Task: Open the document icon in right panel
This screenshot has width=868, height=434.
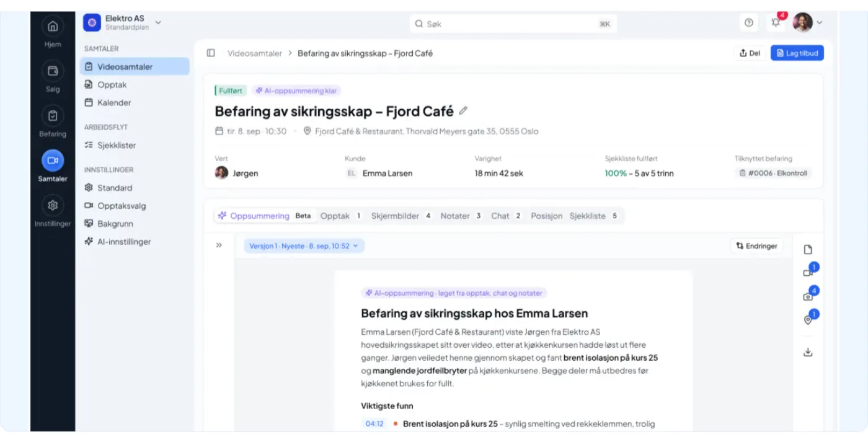Action: (808, 250)
